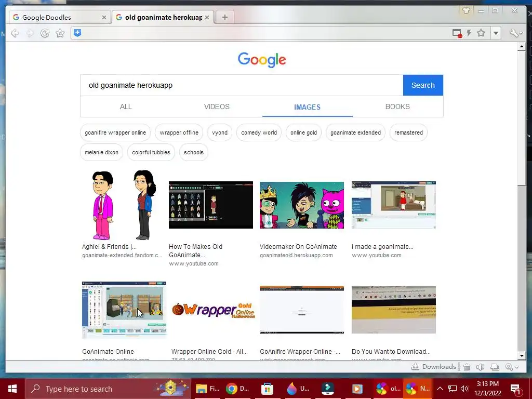The image size is (532, 399).
Task: Open the Windows Start menu
Action: point(12,389)
